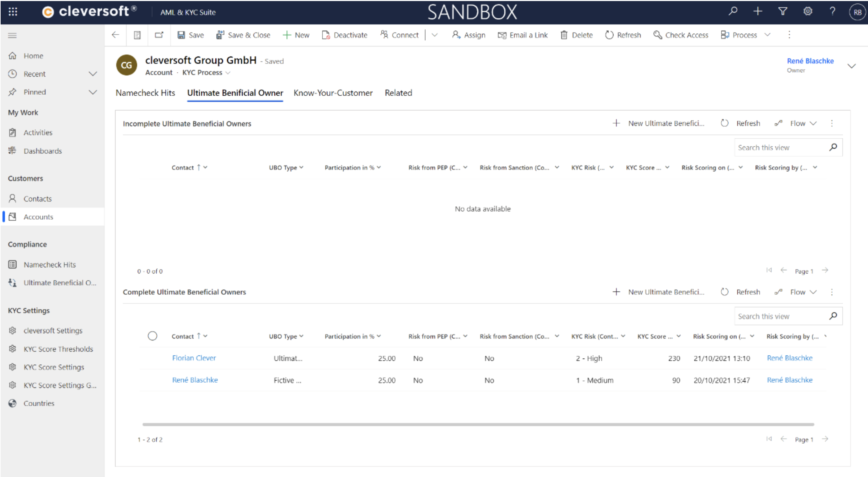Open more options in Incomplete grid

pyautogui.click(x=832, y=124)
